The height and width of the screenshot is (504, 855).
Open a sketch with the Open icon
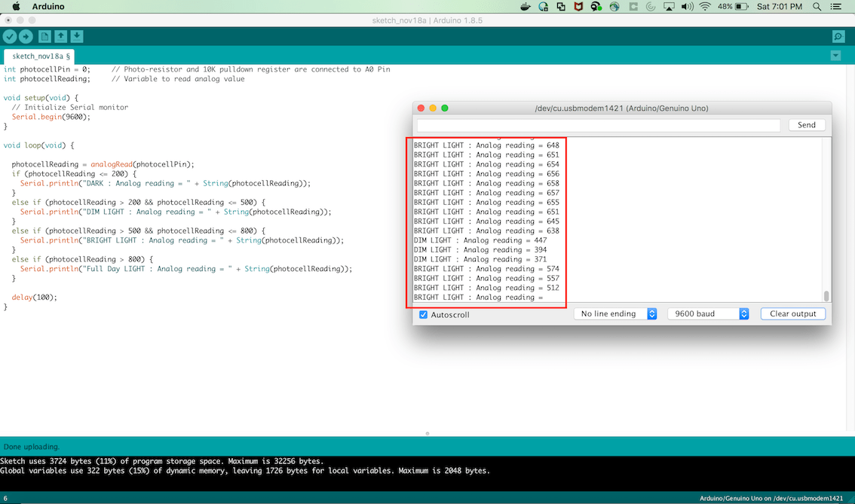point(60,36)
